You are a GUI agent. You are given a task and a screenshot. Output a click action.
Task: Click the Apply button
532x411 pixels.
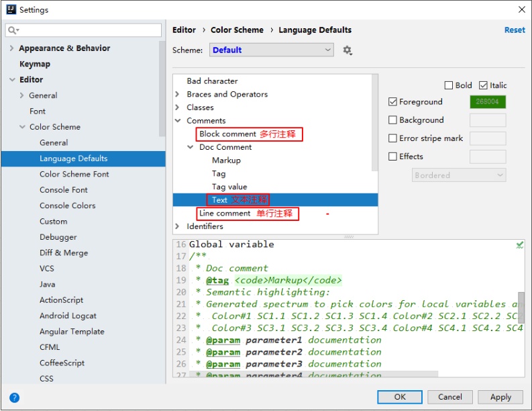coord(500,397)
